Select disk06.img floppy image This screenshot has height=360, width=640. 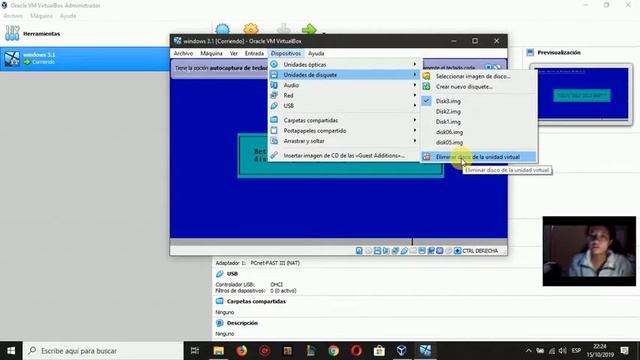478,132
